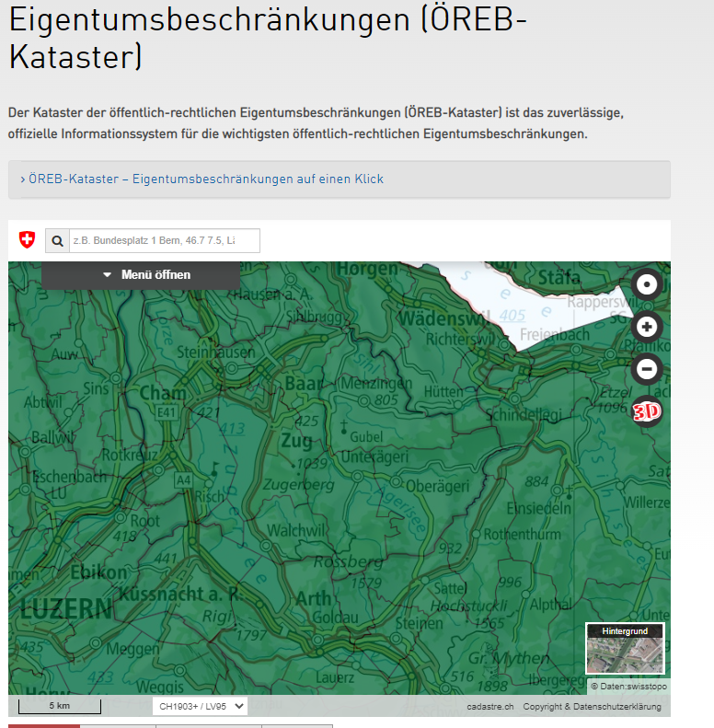Click the caret arrow beside Menü öffnen
This screenshot has width=714, height=728.
(x=107, y=275)
